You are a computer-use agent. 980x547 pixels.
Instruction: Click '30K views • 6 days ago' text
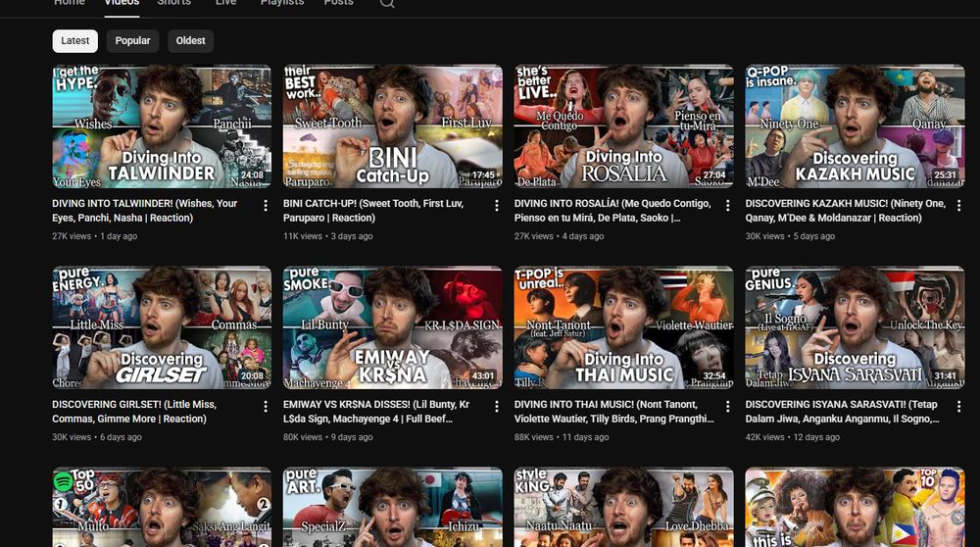click(x=97, y=437)
